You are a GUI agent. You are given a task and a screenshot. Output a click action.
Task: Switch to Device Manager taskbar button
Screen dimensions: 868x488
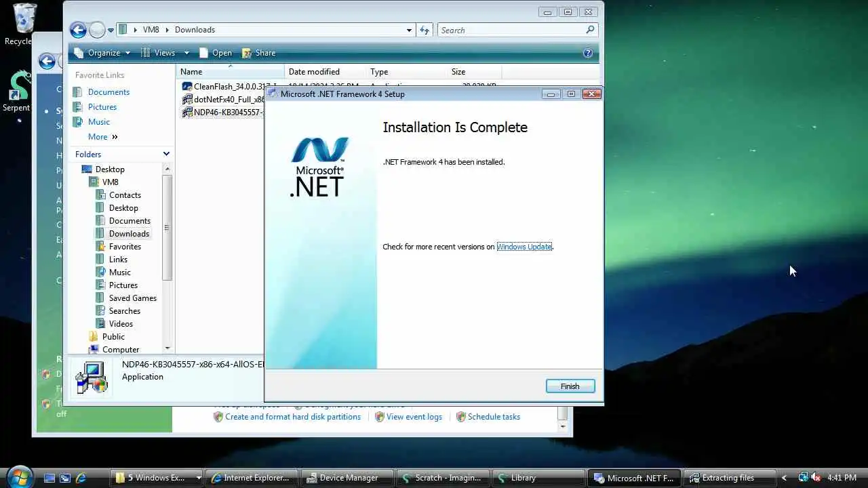coord(348,478)
